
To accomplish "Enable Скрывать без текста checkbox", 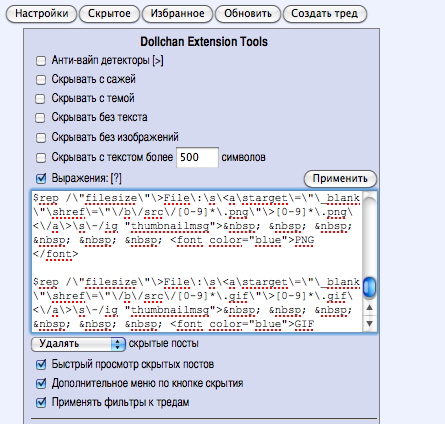I will point(41,118).
